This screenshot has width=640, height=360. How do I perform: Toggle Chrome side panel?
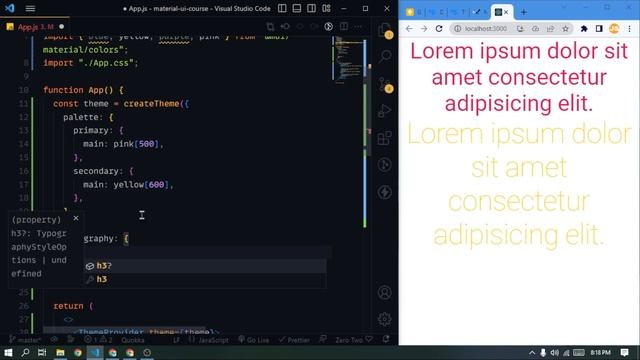599,29
